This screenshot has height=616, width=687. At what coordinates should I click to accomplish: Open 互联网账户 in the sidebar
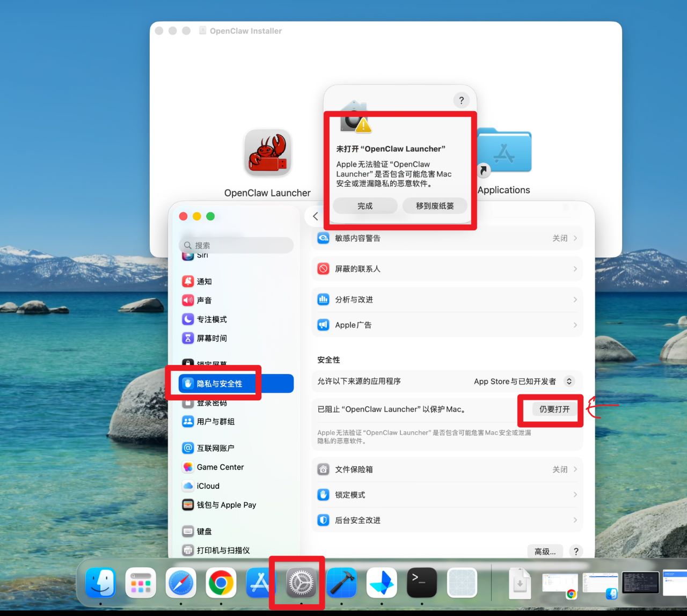[x=215, y=448]
